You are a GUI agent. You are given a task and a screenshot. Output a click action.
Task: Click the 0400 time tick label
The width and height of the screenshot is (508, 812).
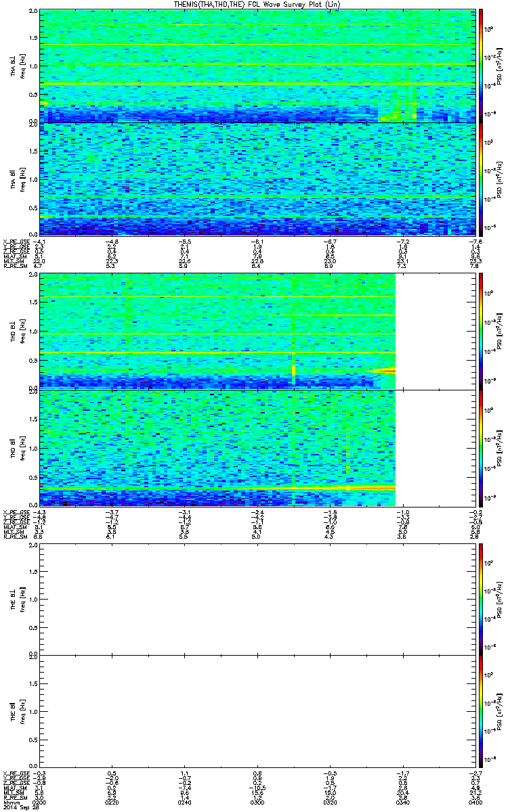click(x=475, y=803)
